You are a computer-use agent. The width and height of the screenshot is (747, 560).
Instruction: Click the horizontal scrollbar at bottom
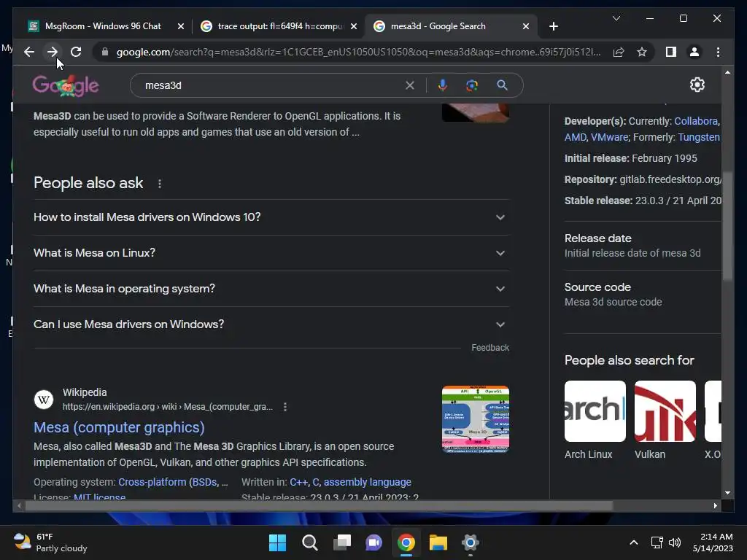click(x=319, y=506)
